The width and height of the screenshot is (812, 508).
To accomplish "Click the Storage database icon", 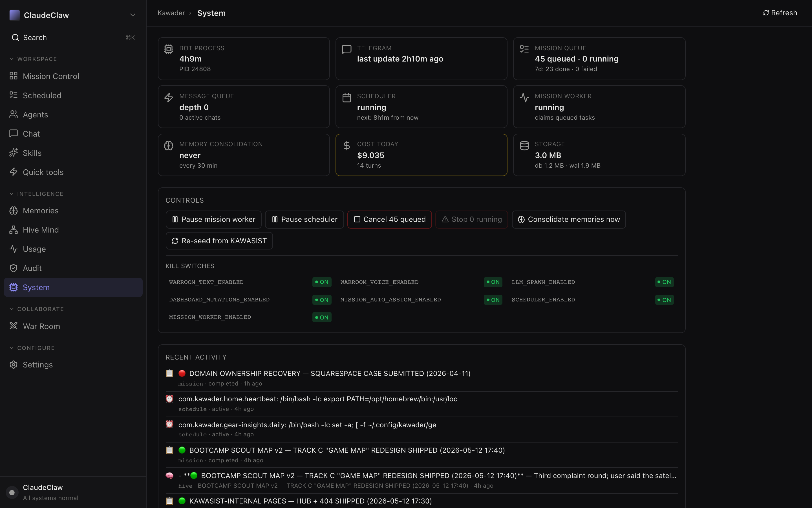I will point(524,145).
